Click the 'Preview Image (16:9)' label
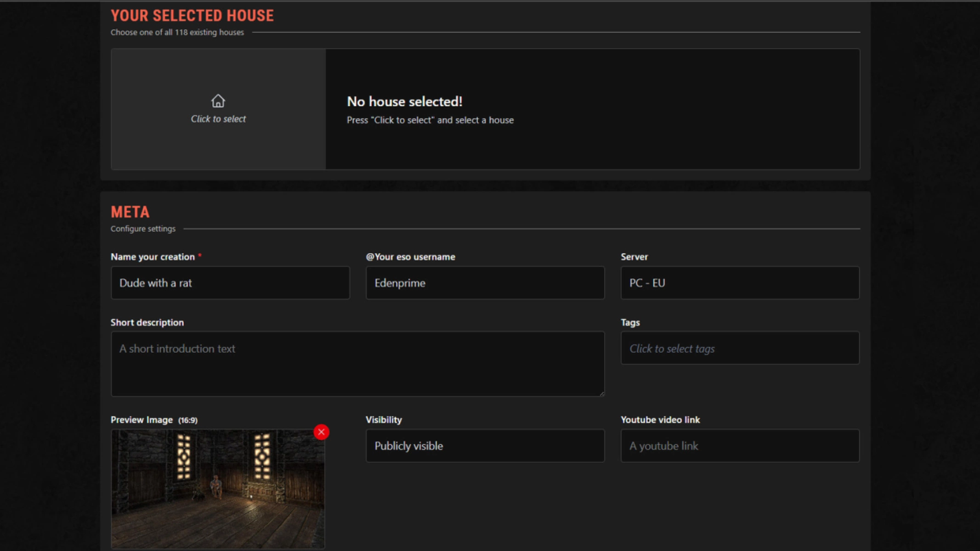The height and width of the screenshot is (551, 980). 153,419
